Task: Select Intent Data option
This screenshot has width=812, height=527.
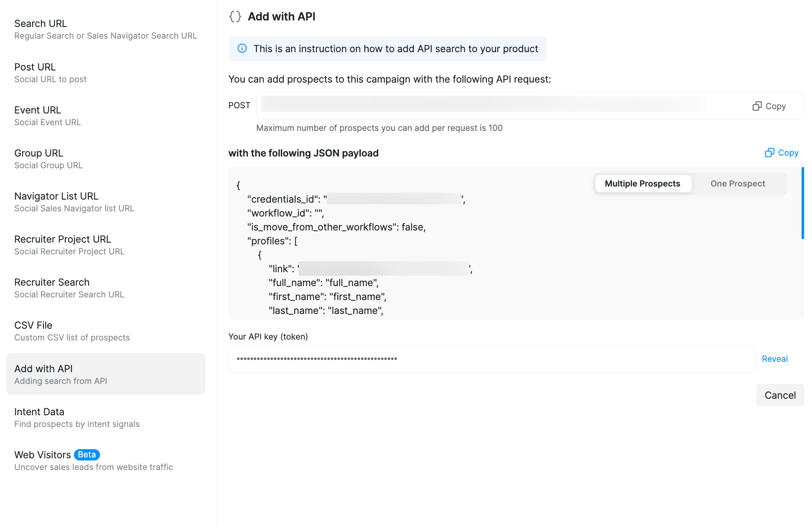Action: (x=106, y=417)
